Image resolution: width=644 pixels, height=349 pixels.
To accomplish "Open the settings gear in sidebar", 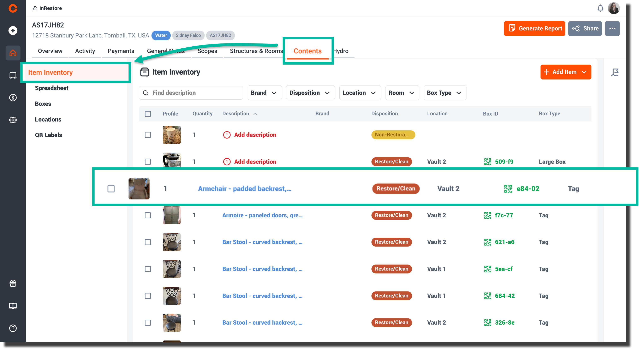I will tap(13, 120).
